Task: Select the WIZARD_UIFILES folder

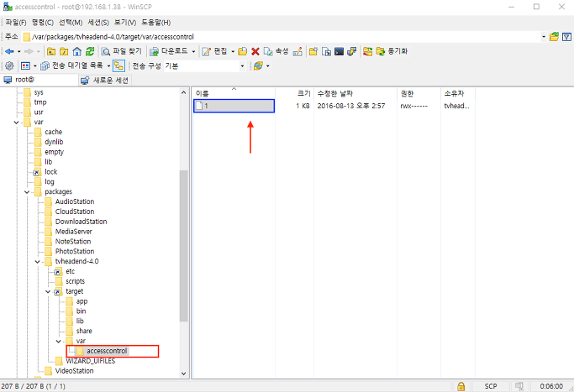Action: coord(91,361)
